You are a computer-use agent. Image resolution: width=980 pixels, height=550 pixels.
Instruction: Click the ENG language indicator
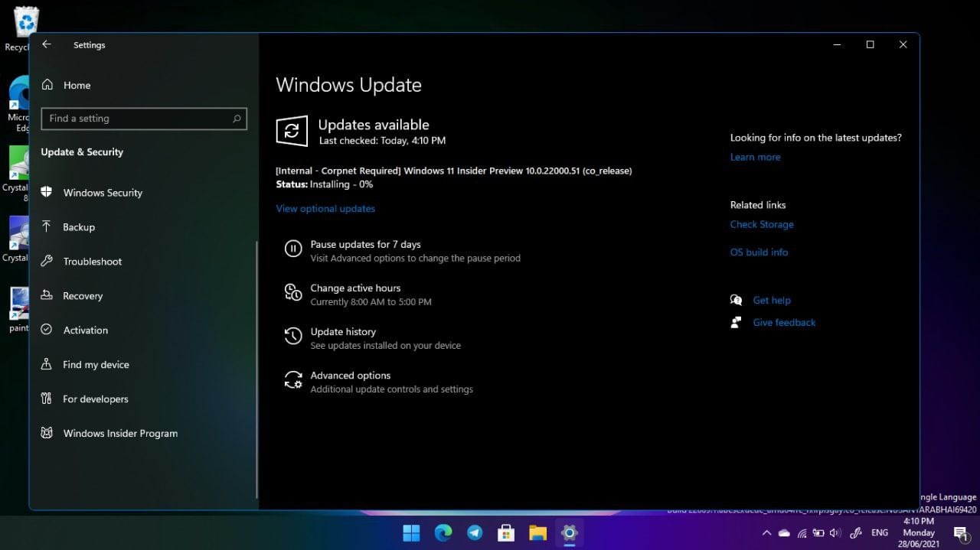coord(880,533)
